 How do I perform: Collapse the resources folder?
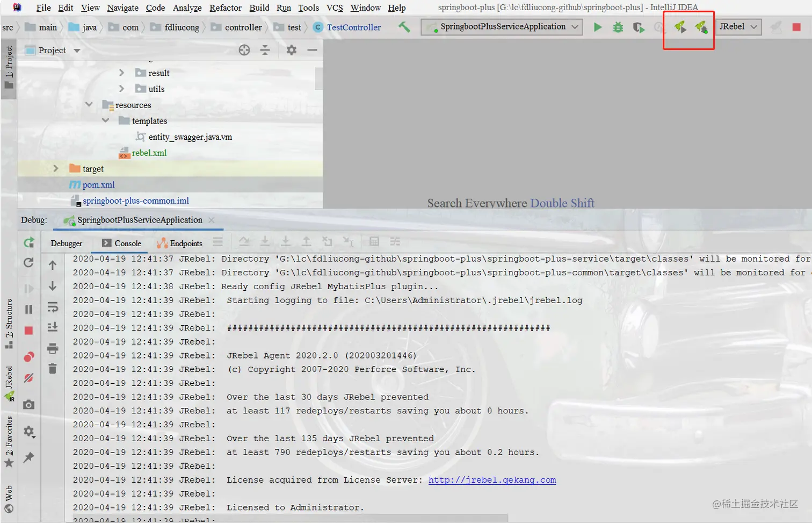click(89, 104)
